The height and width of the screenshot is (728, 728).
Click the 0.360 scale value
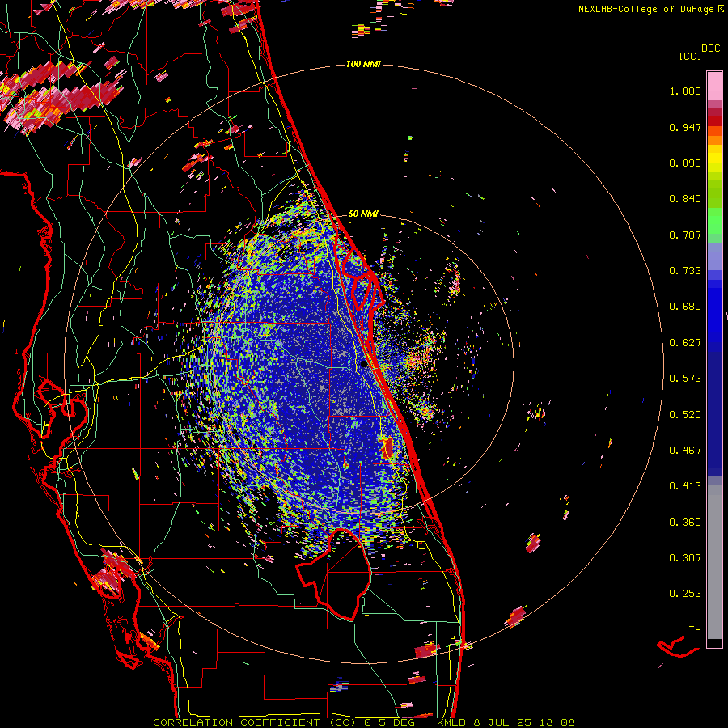tap(685, 523)
